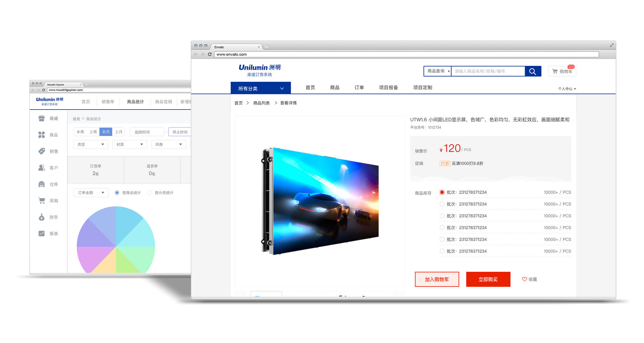Toggle the 本月 time range button
This screenshot has width=644, height=343.
tap(106, 132)
